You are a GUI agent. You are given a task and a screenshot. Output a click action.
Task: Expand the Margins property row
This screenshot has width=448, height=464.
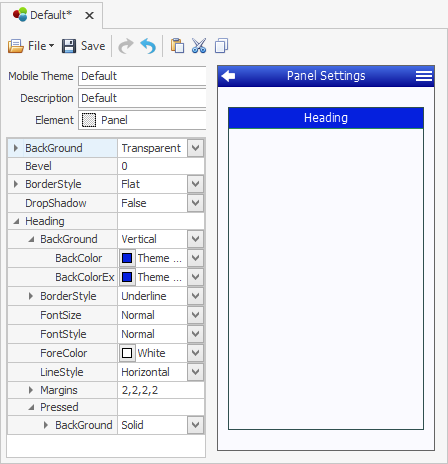[x=31, y=390]
